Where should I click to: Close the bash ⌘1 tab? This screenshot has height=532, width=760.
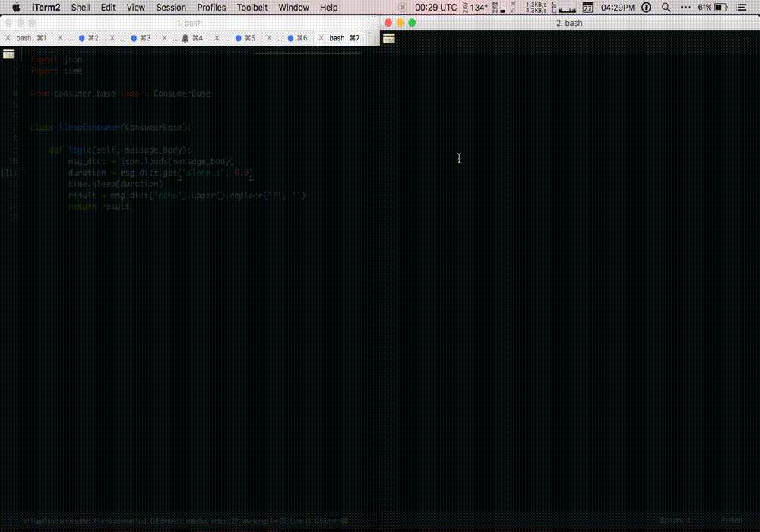[x=8, y=38]
